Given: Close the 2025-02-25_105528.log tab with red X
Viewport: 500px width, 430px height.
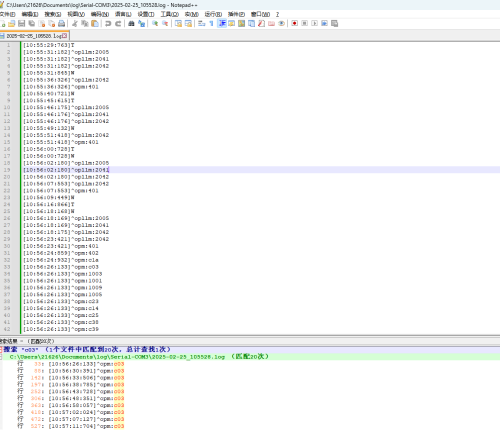Looking at the screenshot, I should tap(64, 36).
